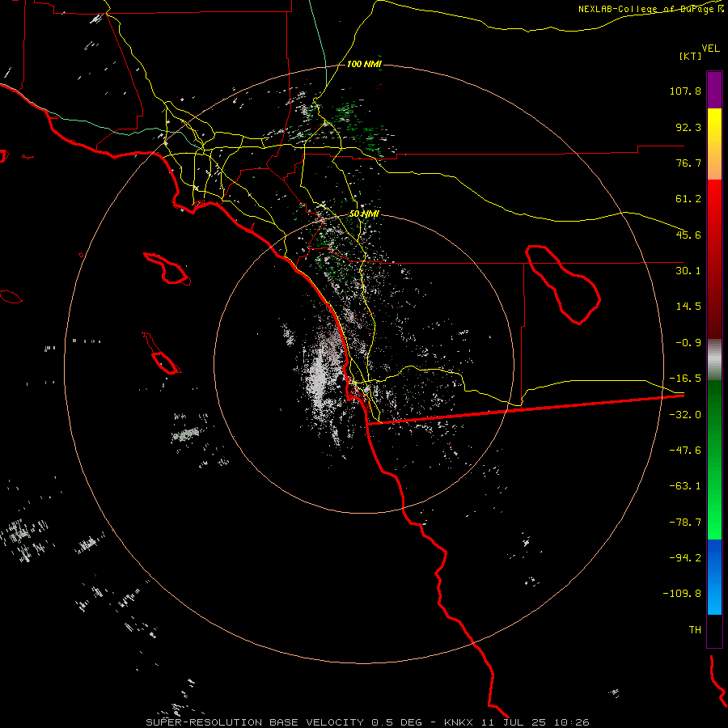Click the [KT] units label
The width and height of the screenshot is (728, 728).
coord(690,56)
